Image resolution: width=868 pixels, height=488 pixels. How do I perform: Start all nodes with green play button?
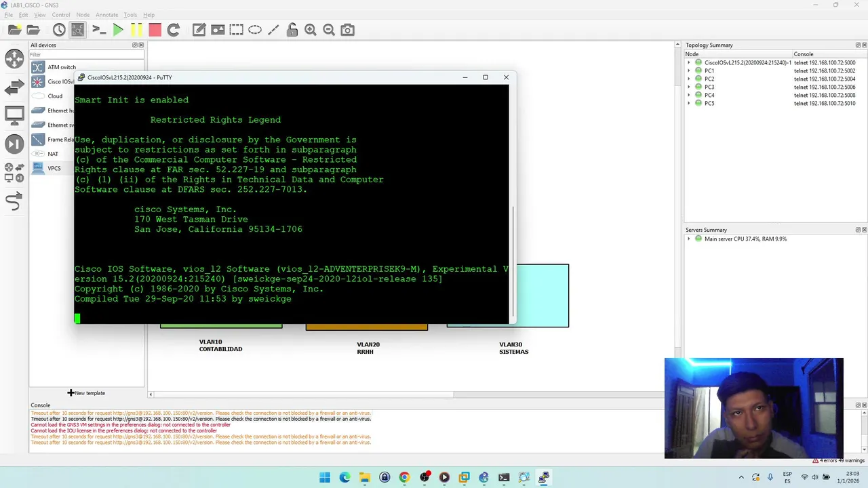tap(118, 30)
